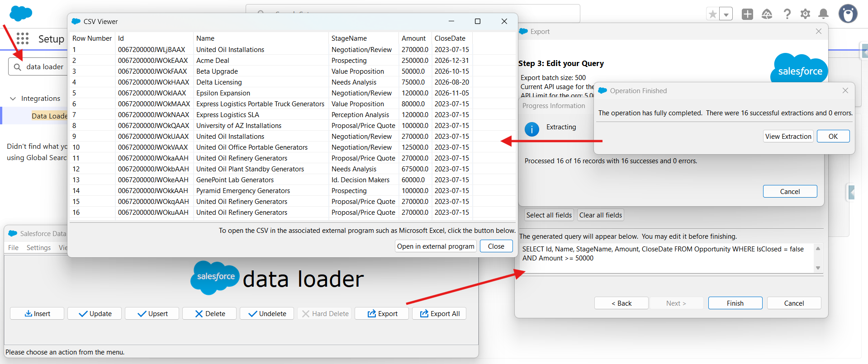Image resolution: width=868 pixels, height=364 pixels.
Task: Click the Finish button in Export wizard
Action: pyautogui.click(x=735, y=303)
